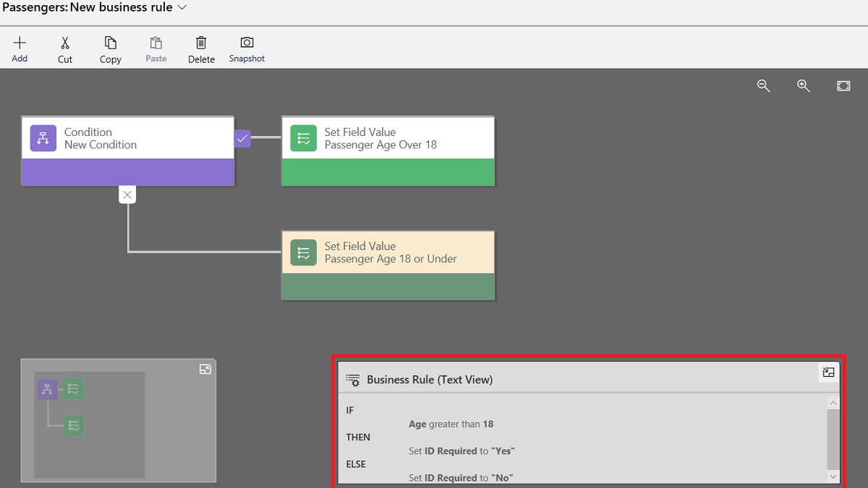This screenshot has width=868, height=488.
Task: Select the Passenger Age 18 or Under action
Action: pos(388,252)
